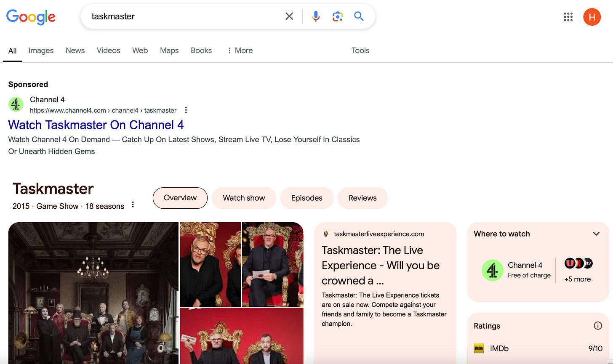Screen dimensions: 613x364
Task: Open the large Taskmaster cast group photo
Action: pyautogui.click(x=93, y=293)
